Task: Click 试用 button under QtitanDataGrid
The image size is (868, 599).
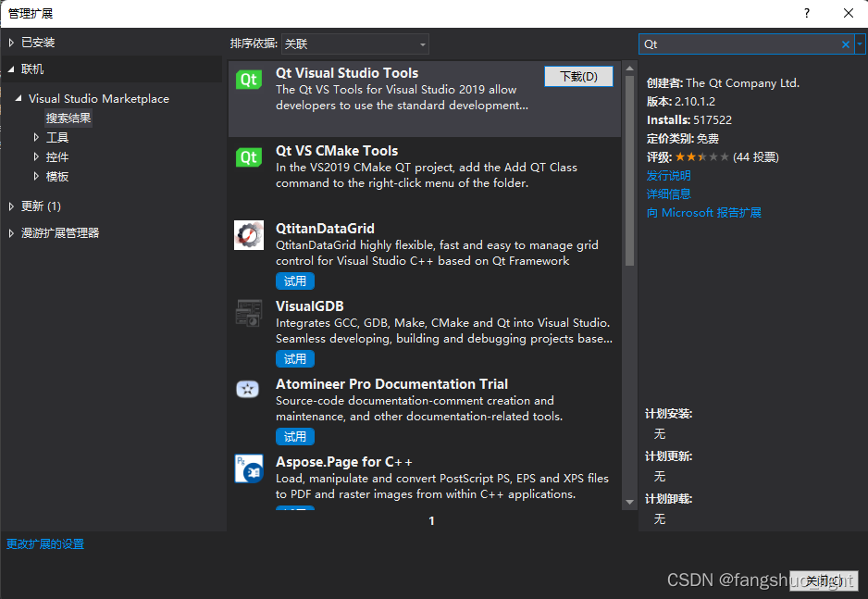Action: (295, 281)
